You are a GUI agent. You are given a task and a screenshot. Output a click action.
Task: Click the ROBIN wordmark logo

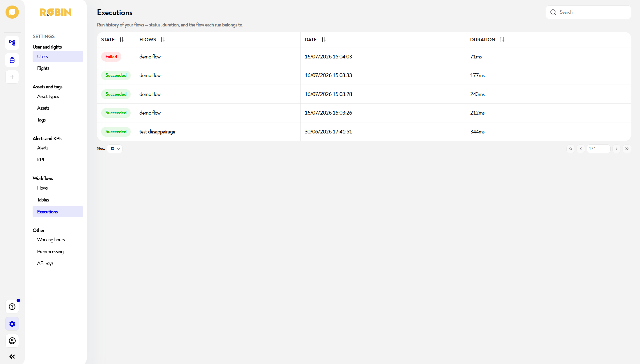coord(56,12)
